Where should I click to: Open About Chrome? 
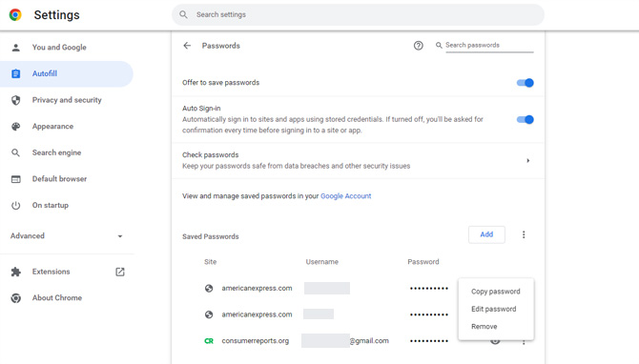pyautogui.click(x=57, y=298)
